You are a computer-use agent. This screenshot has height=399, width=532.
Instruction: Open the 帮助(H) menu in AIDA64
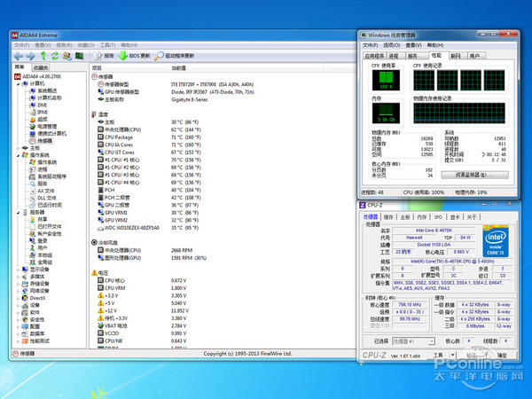(x=129, y=45)
